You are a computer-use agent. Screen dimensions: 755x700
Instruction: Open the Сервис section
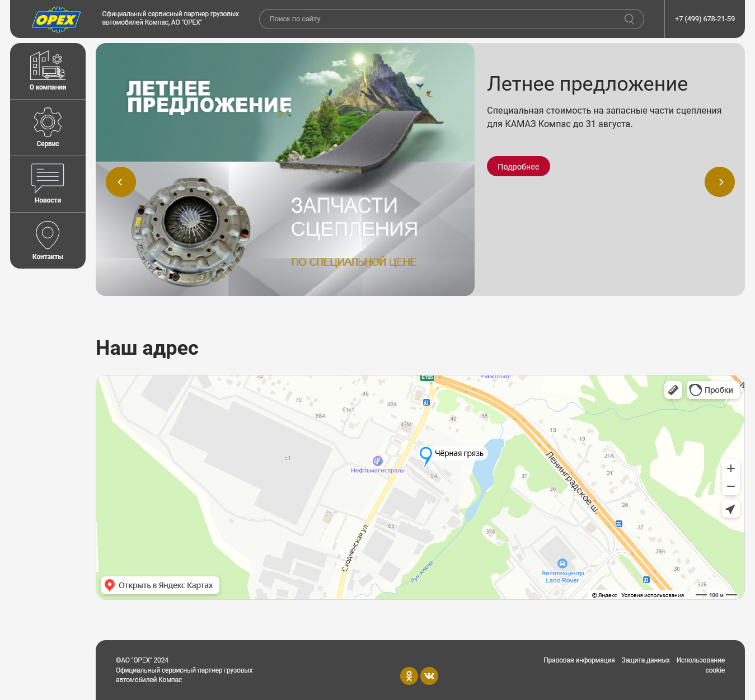pyautogui.click(x=48, y=128)
